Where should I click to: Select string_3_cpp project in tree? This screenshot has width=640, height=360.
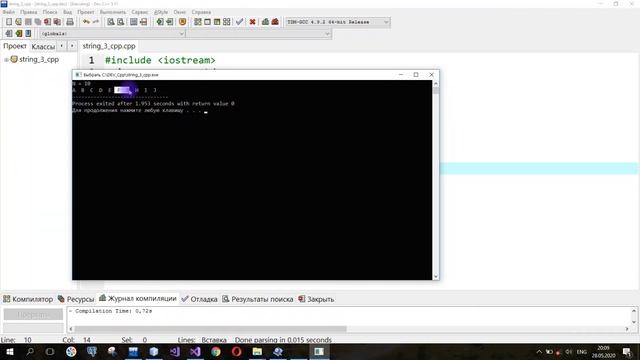pyautogui.click(x=39, y=60)
